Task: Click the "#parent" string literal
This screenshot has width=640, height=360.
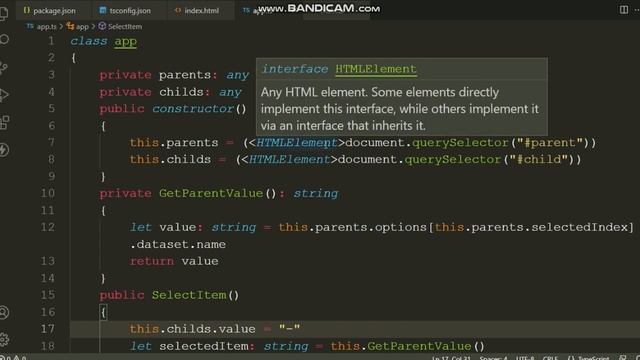Action: coord(550,143)
